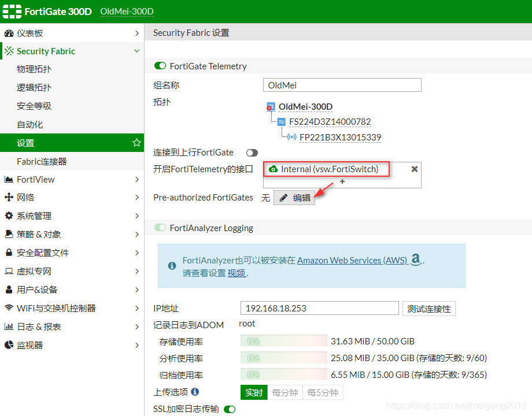The height and width of the screenshot is (416, 532).
Task: Click the pie chart icon beside 监视器
Action: coord(9,345)
